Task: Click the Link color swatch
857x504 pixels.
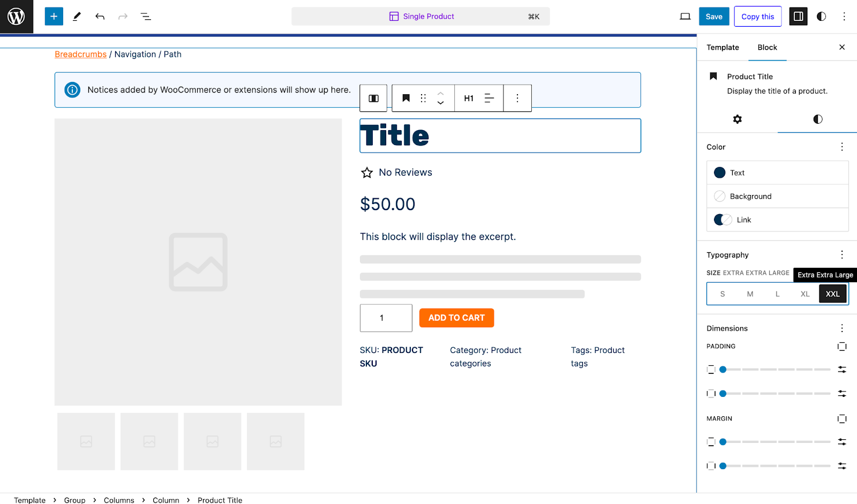Action: click(721, 220)
